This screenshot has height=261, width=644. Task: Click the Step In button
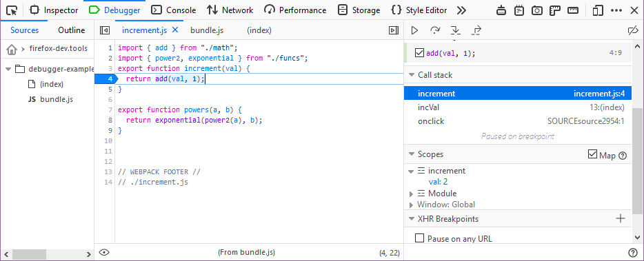tap(456, 30)
